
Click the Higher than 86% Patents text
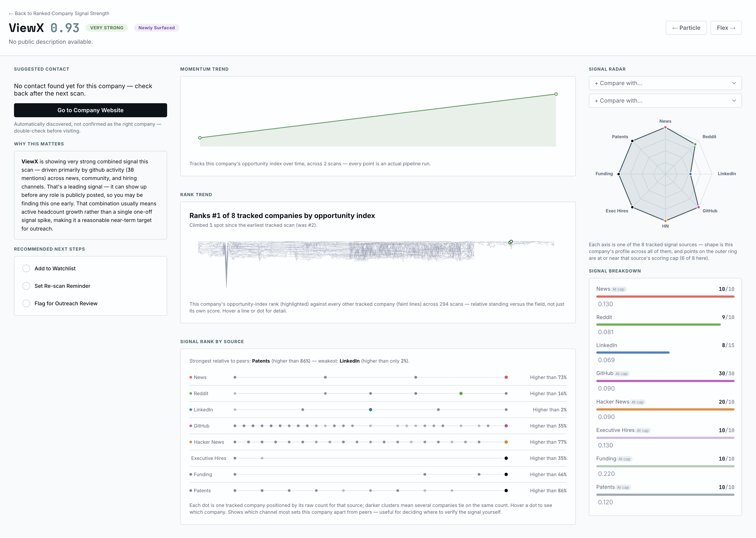[x=548, y=491]
